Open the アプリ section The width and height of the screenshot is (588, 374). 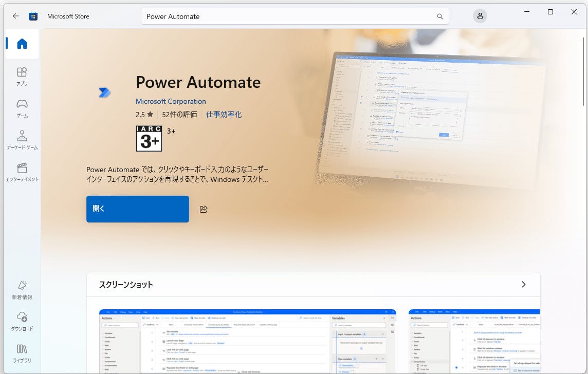[22, 77]
